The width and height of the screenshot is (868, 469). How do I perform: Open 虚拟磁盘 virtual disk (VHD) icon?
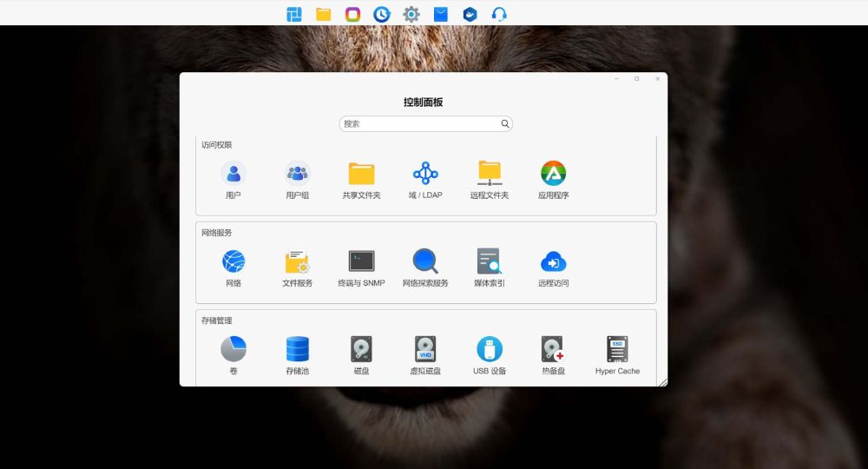425,349
